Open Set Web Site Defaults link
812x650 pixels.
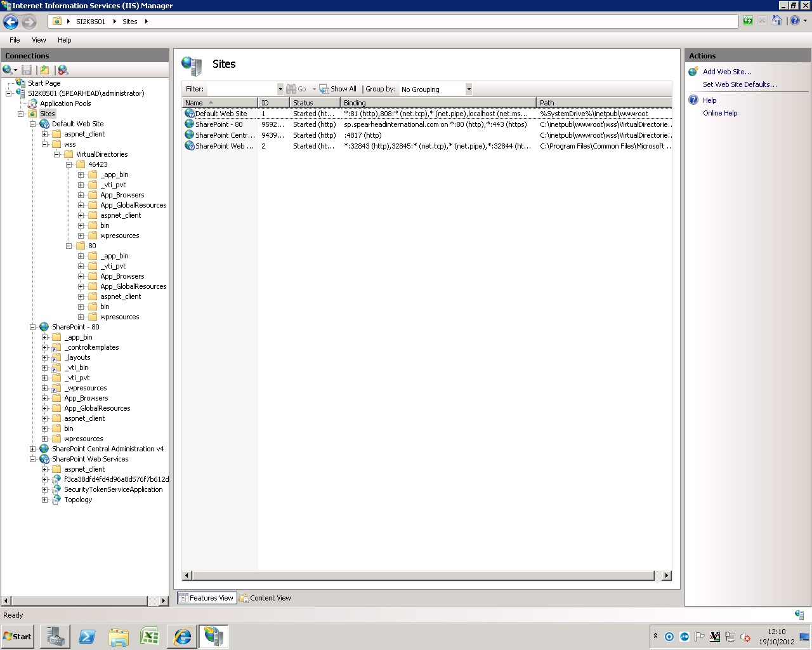[x=740, y=84]
